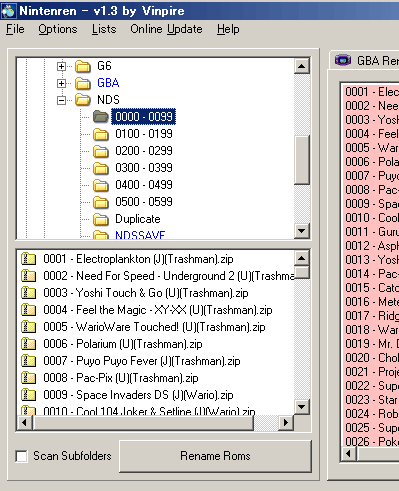
Task: Click zip icon for 0006 - Polarium
Action: click(28, 344)
